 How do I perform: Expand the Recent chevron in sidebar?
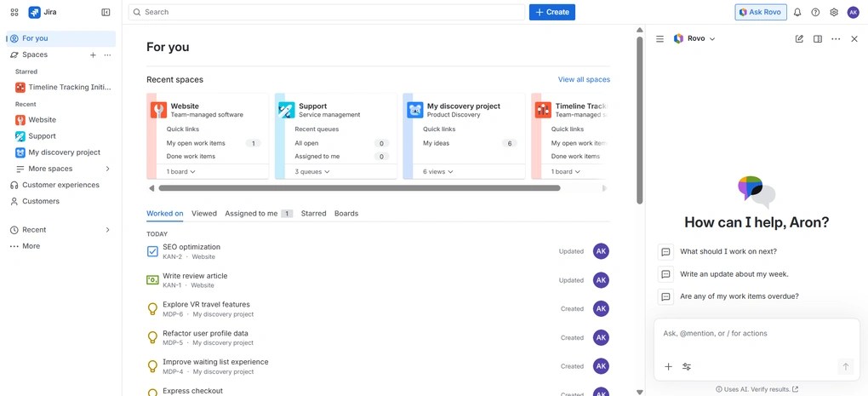tap(107, 230)
